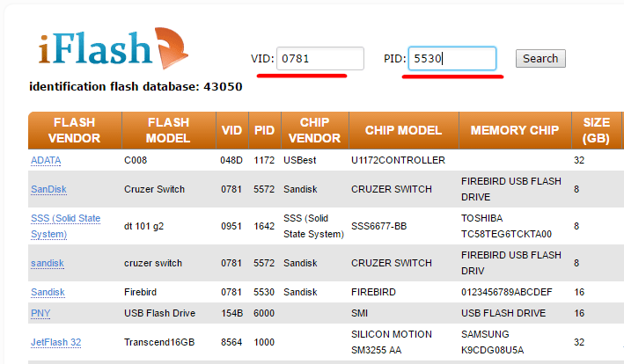Focus the PID input field
The width and height of the screenshot is (624, 364).
(x=452, y=58)
